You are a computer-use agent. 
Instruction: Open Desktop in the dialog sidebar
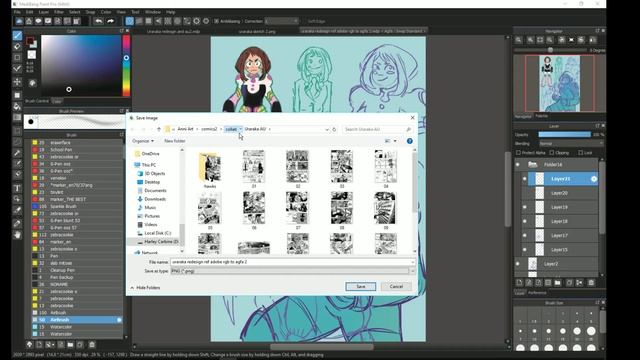point(152,182)
